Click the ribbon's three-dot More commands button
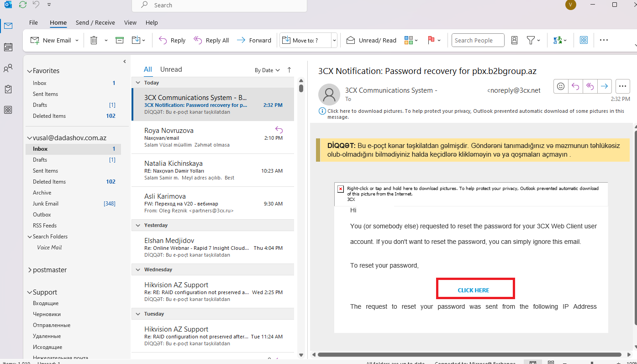The height and width of the screenshot is (364, 637). click(604, 40)
